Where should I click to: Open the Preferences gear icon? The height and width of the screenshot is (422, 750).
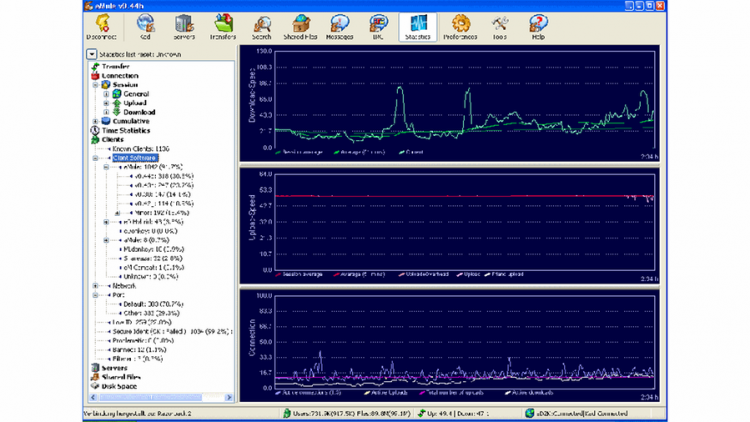point(460,23)
